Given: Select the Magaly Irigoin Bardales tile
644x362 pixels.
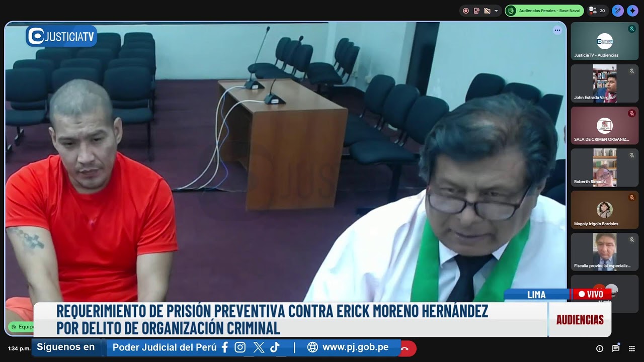Looking at the screenshot, I should (604, 210).
